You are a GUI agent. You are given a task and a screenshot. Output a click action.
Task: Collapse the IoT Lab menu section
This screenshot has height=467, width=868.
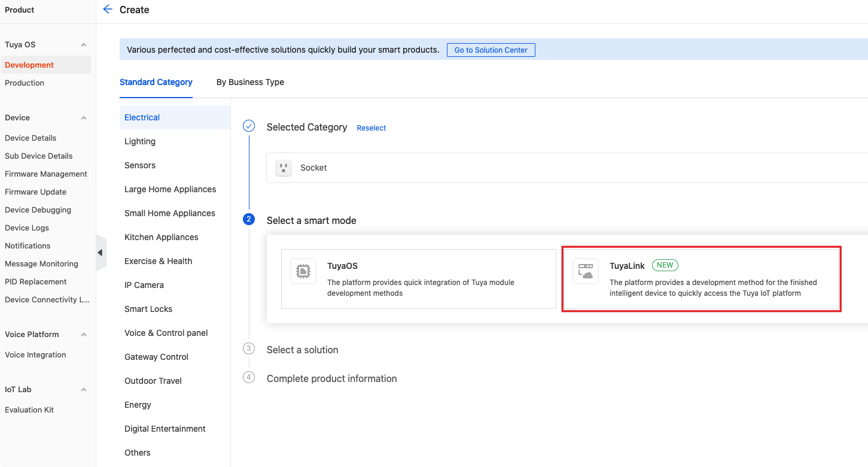pyautogui.click(x=84, y=390)
